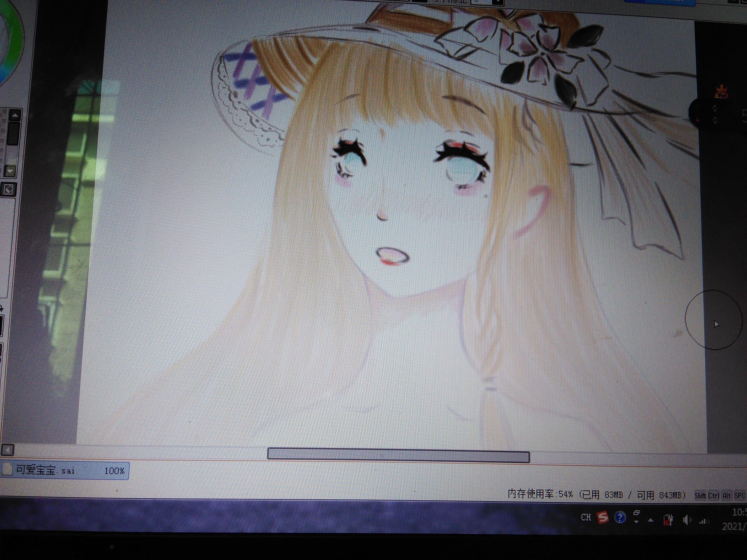Click the swatch panel scroll down arrow
Viewport: 747px width, 560px height.
click(x=10, y=171)
